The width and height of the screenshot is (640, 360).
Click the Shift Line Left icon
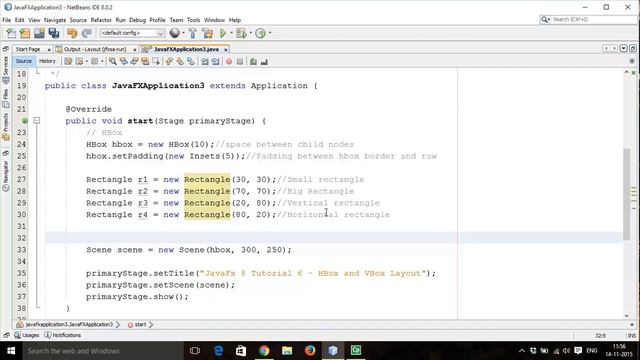(x=204, y=62)
